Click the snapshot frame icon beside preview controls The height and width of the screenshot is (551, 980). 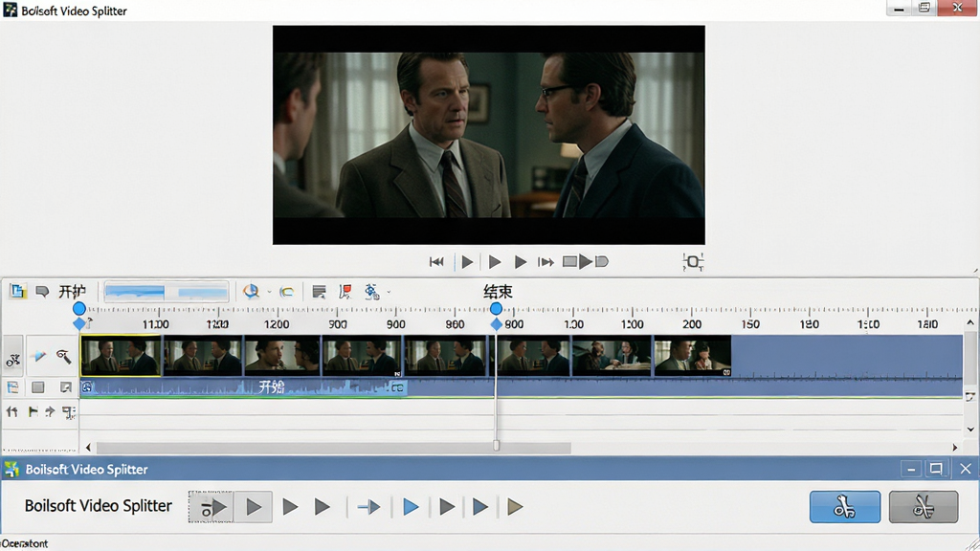(x=693, y=262)
